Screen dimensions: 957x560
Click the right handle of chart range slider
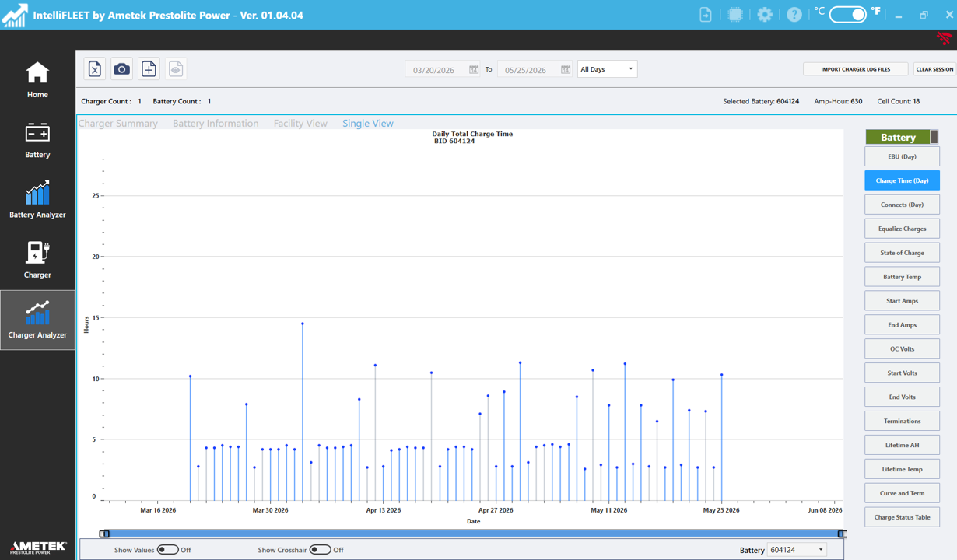click(x=841, y=534)
